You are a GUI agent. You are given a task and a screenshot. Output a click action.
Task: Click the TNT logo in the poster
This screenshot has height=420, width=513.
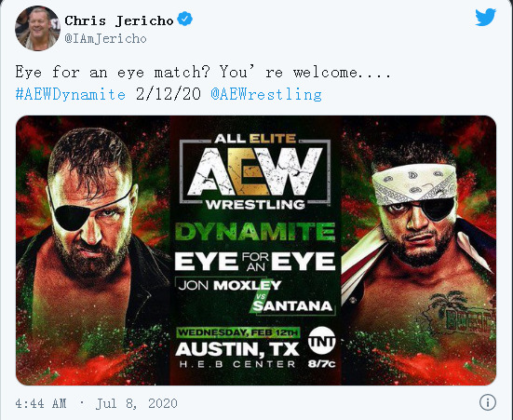pyautogui.click(x=321, y=341)
